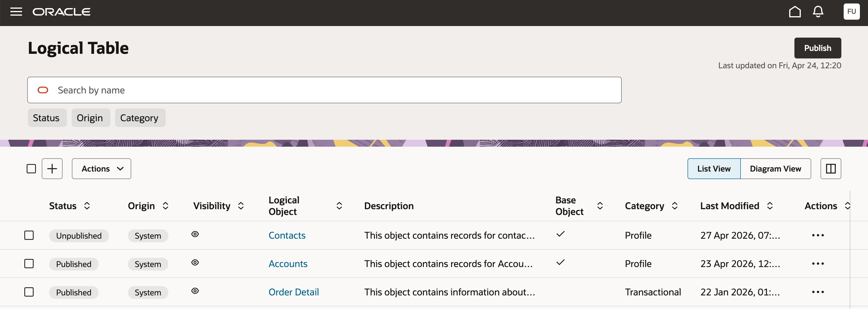Viewport: 868px width, 309px height.
Task: Click Accounts description text
Action: 448,264
